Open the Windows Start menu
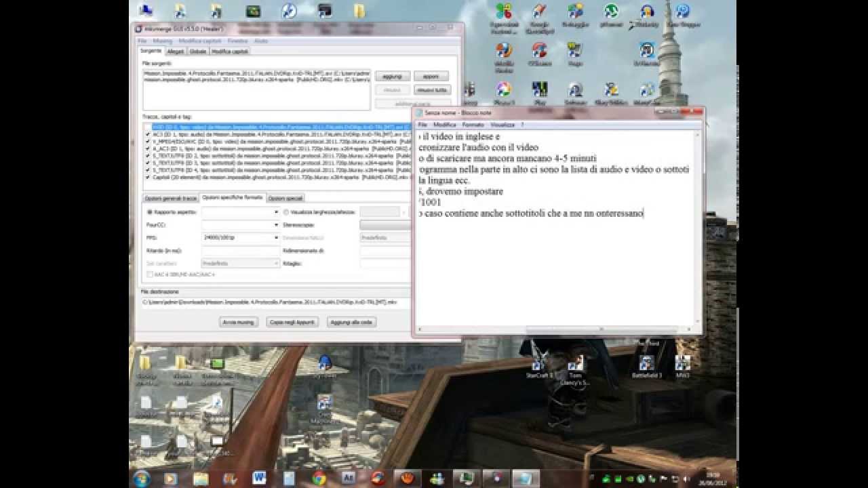Image resolution: width=868 pixels, height=488 pixels. [142, 479]
